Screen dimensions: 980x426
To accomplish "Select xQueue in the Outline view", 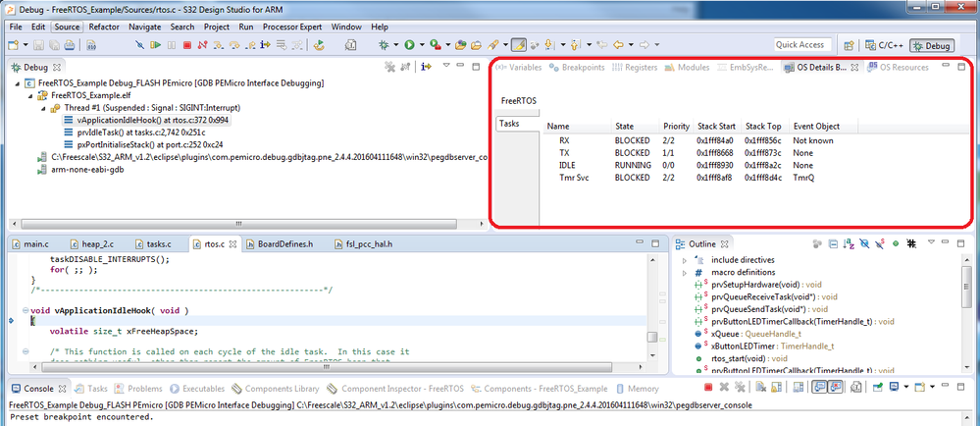I will click(x=748, y=334).
